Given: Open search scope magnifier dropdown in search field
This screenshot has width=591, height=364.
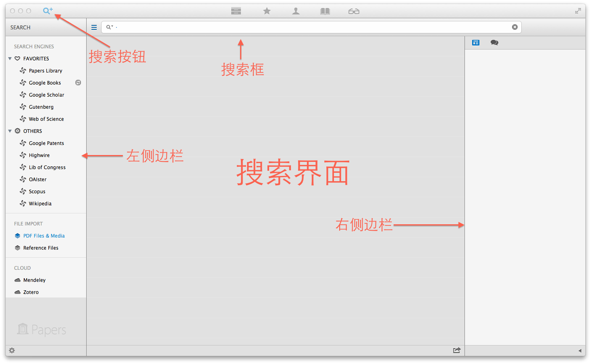Looking at the screenshot, I should tap(110, 27).
